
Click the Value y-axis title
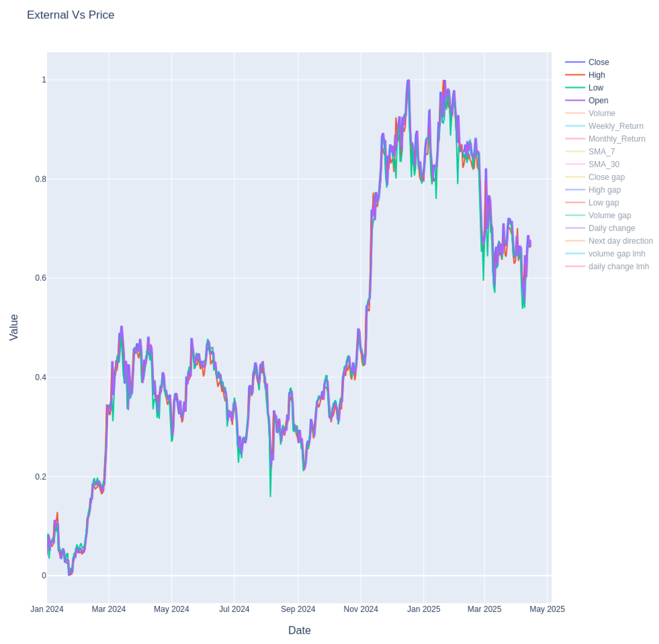click(14, 327)
